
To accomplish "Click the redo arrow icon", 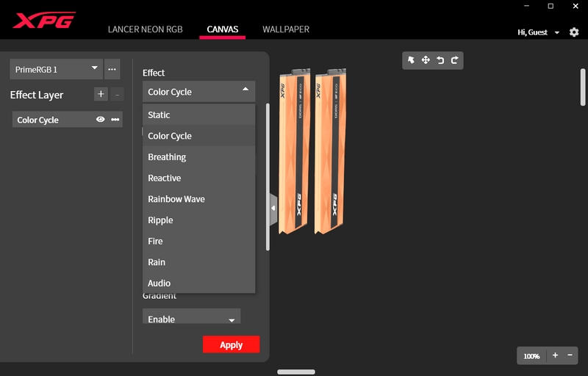I will pyautogui.click(x=454, y=60).
